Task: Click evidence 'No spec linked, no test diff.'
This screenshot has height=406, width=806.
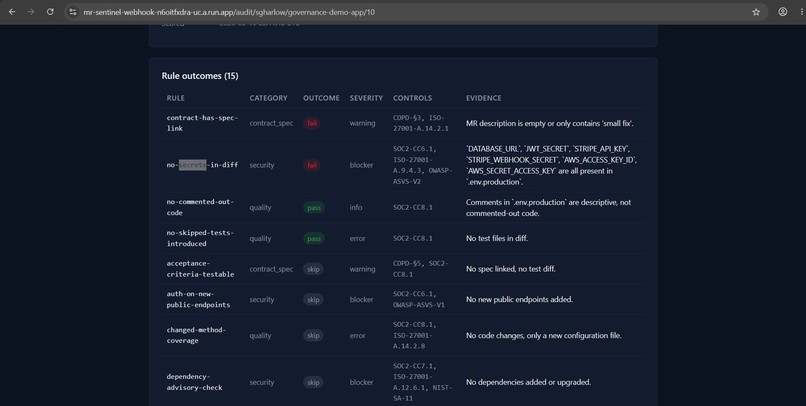Action: point(510,269)
